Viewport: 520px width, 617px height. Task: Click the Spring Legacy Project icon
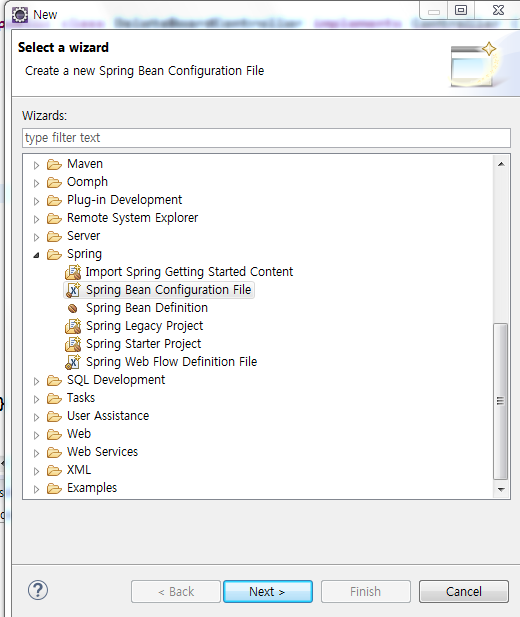click(73, 326)
